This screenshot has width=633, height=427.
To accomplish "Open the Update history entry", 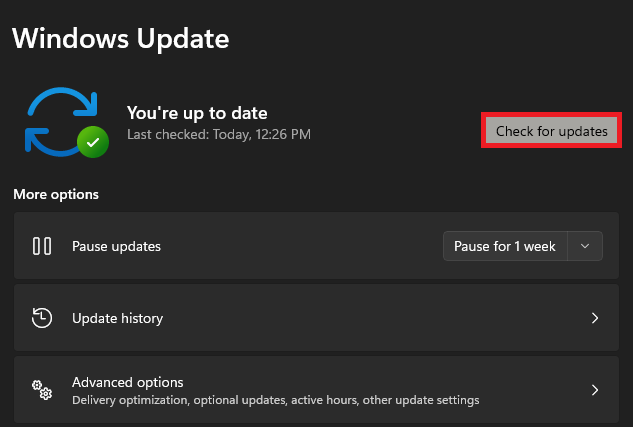I will pos(117,318).
